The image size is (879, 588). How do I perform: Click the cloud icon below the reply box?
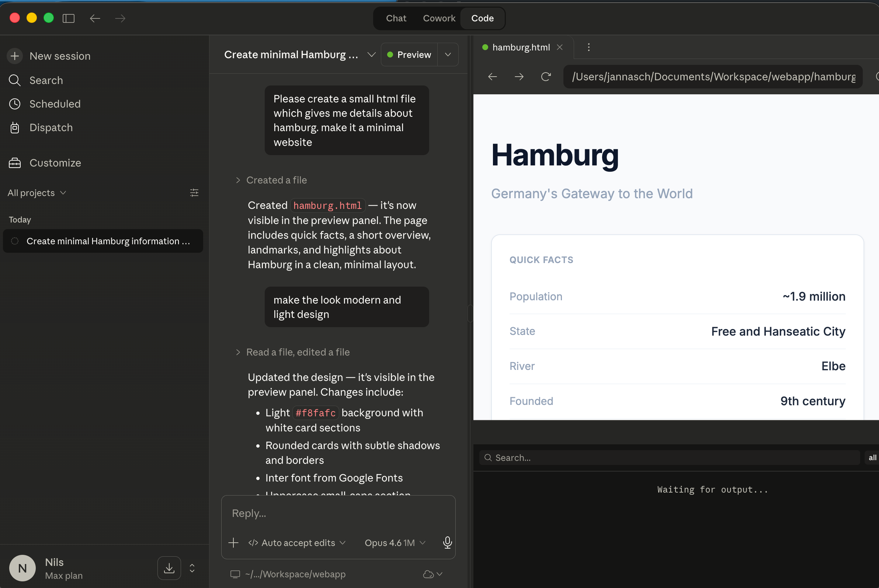pyautogui.click(x=428, y=574)
